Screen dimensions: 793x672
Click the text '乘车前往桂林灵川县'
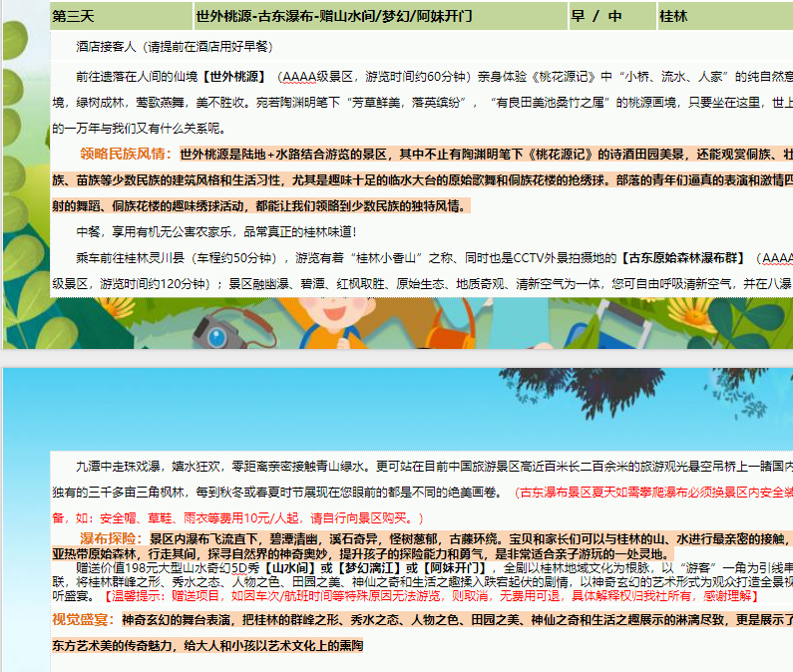click(130, 258)
